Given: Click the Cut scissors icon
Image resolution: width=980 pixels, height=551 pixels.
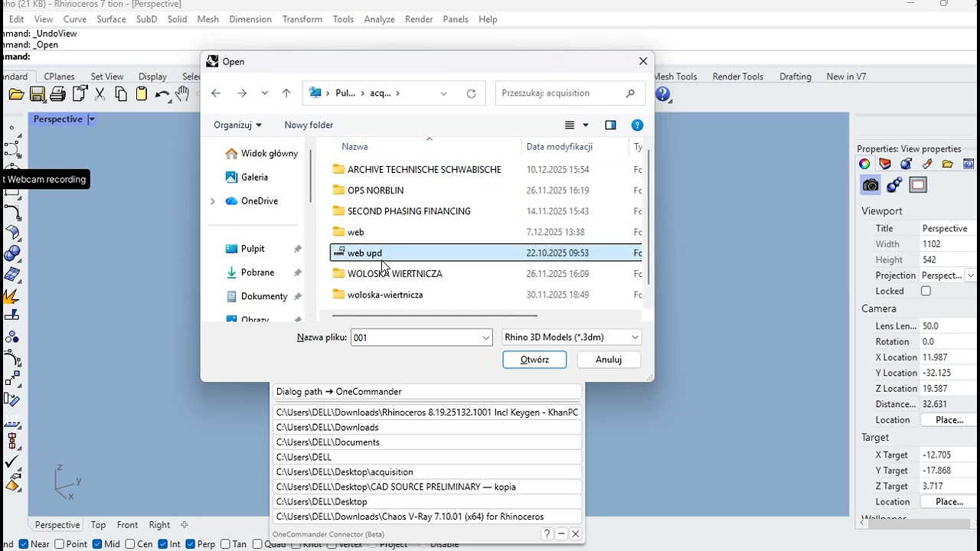Looking at the screenshot, I should pyautogui.click(x=100, y=94).
